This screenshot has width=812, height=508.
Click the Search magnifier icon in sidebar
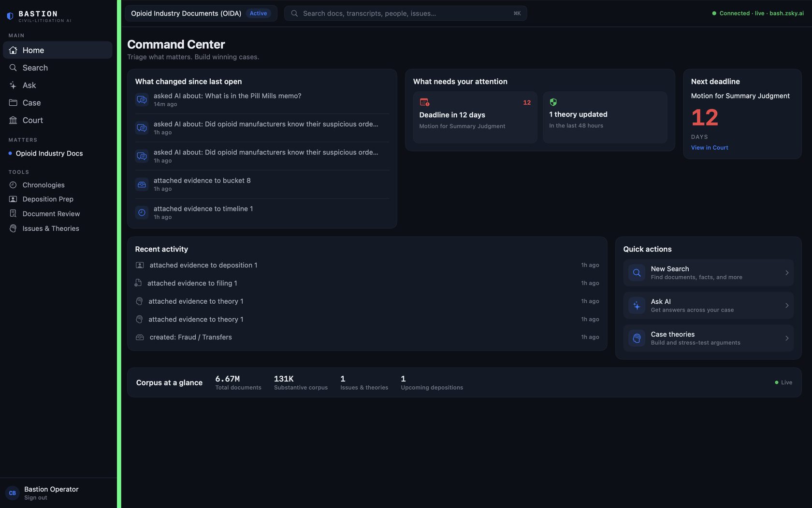tap(13, 68)
